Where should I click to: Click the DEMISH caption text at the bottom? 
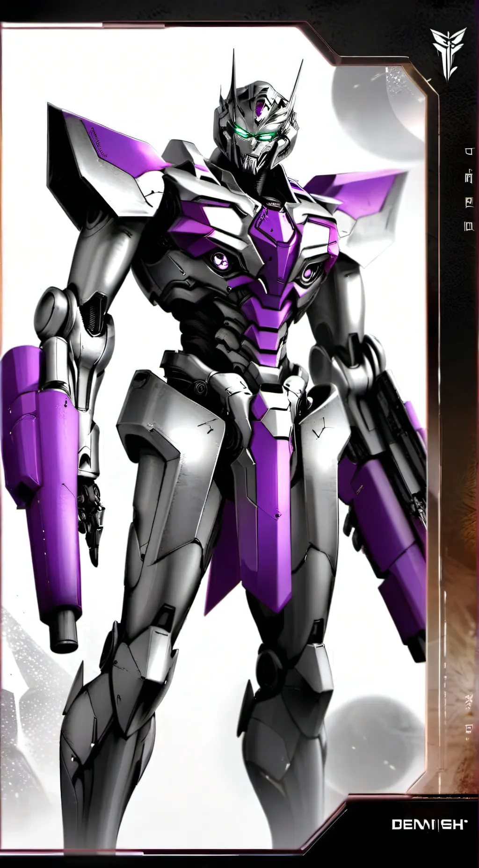(429, 825)
